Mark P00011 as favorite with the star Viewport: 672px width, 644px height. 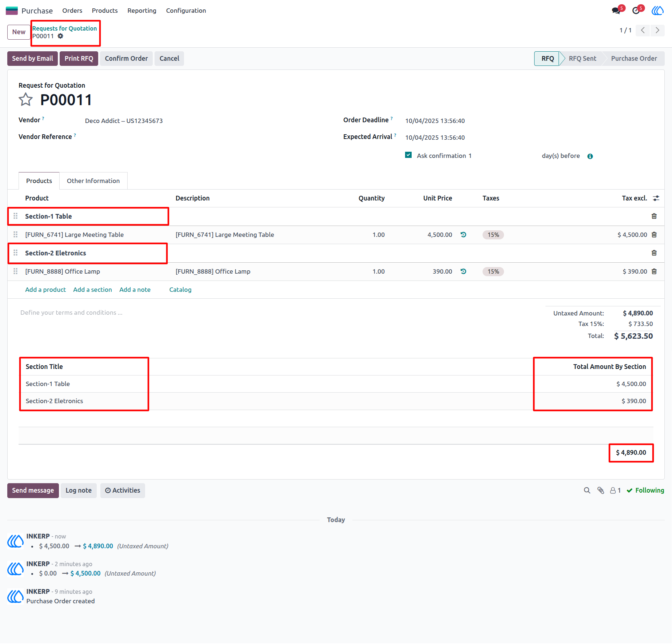(x=25, y=100)
